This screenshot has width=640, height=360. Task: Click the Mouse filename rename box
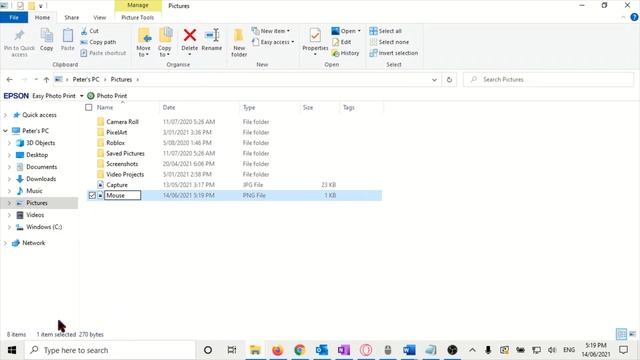[x=122, y=196]
